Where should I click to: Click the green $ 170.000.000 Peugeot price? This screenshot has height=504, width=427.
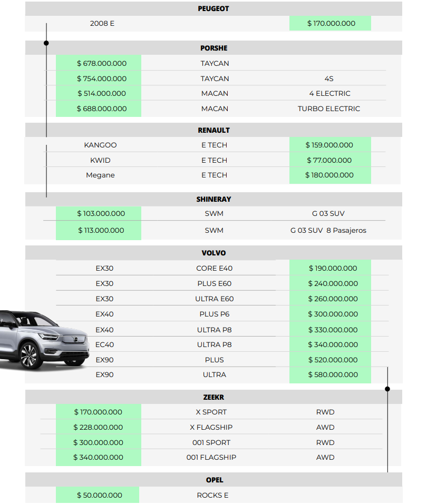[331, 23]
